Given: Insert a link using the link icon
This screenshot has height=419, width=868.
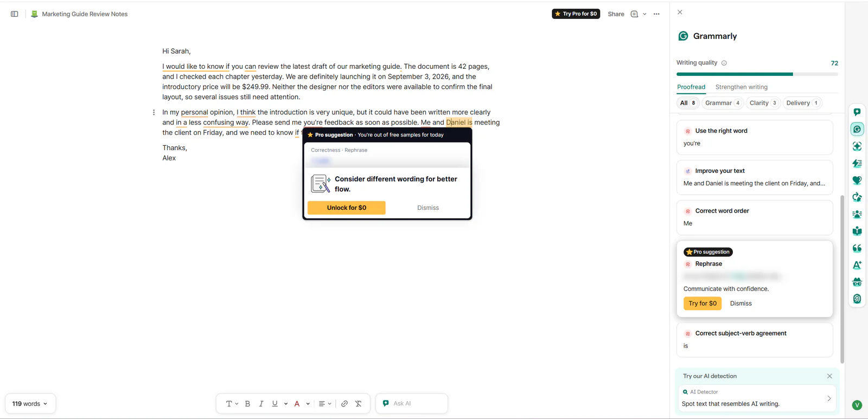Looking at the screenshot, I should [x=344, y=404].
